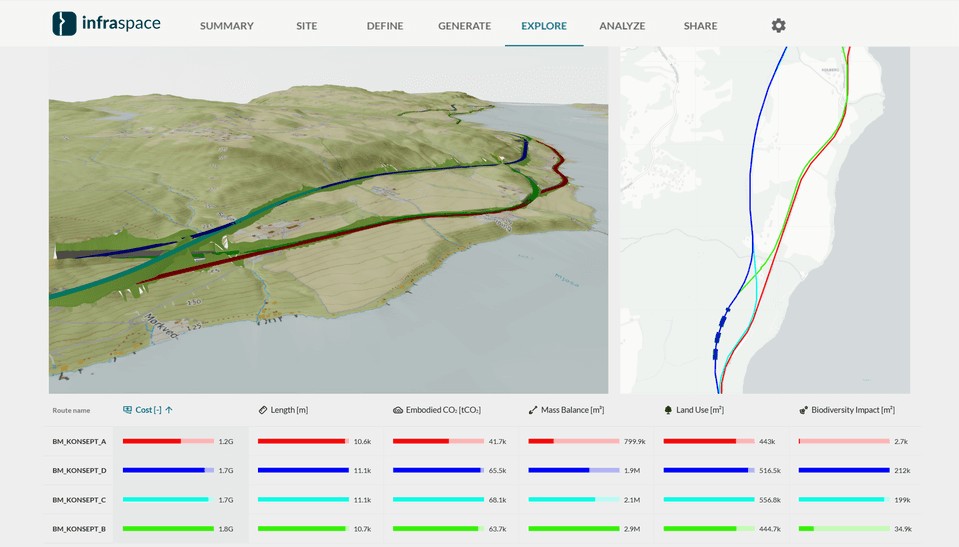Open the Analyze tab
This screenshot has width=959, height=547.
(622, 26)
